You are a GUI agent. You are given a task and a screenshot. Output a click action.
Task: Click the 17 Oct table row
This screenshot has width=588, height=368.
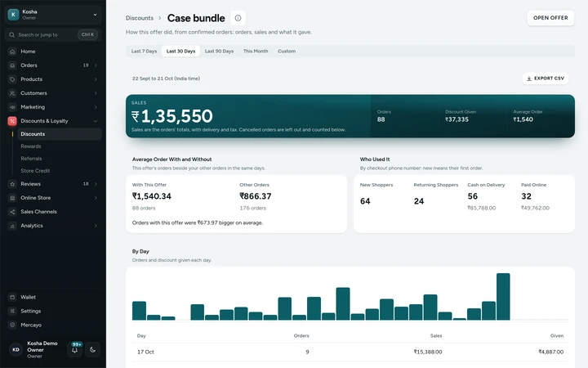(350, 352)
